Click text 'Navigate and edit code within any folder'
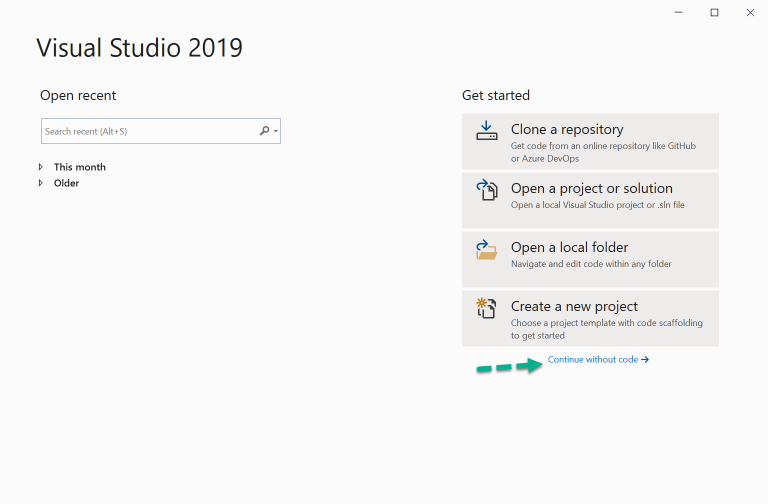The image size is (768, 504). [591, 264]
